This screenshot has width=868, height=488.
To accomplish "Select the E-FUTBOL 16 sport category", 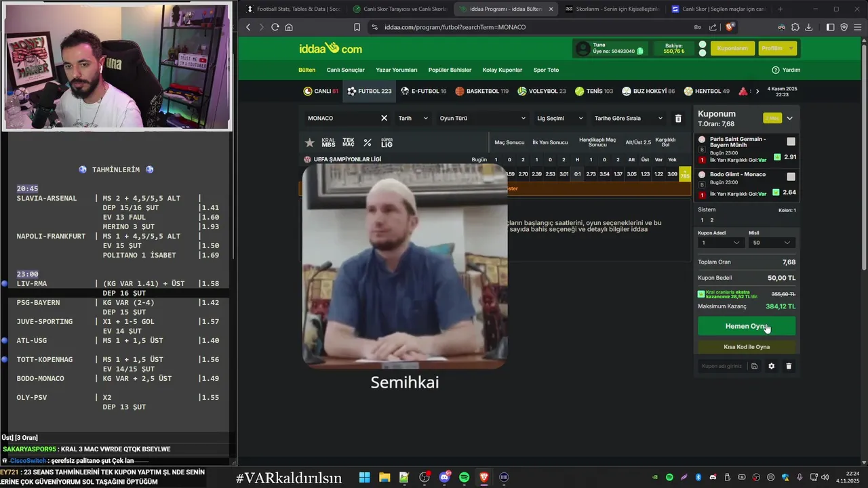I will (423, 91).
